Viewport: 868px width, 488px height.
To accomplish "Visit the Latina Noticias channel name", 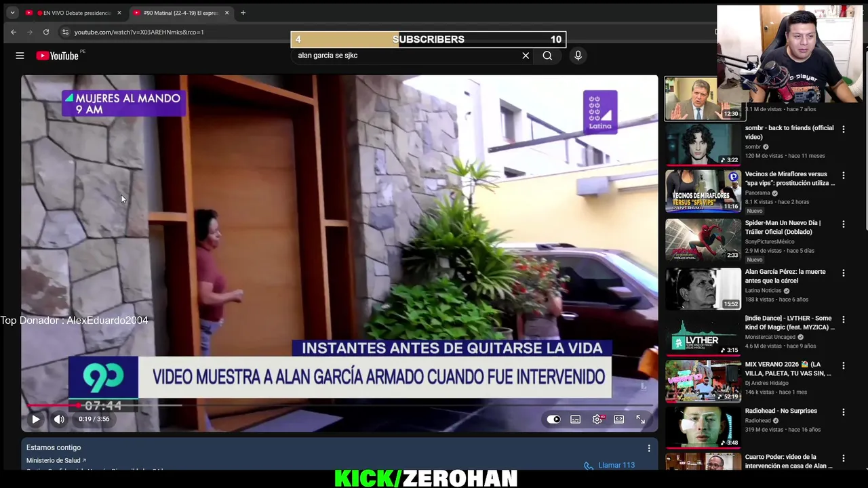I will click(764, 291).
